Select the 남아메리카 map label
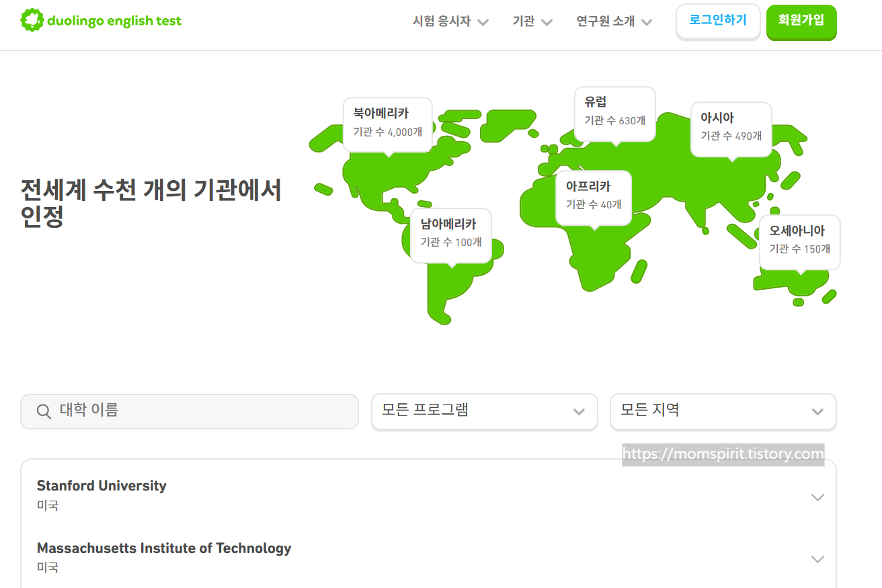 [x=451, y=235]
